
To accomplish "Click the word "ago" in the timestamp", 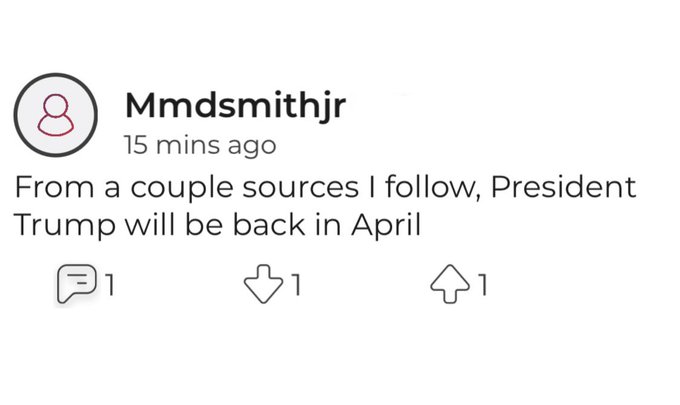I will click(x=251, y=147).
